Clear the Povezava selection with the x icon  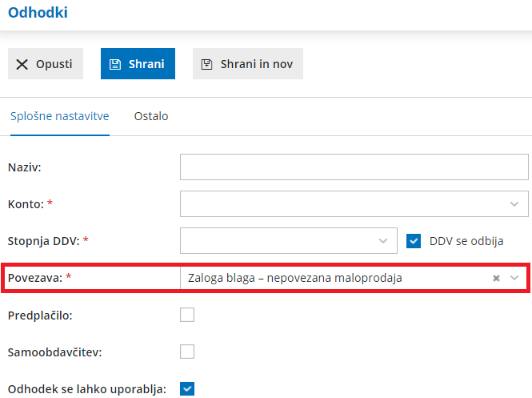tap(496, 278)
